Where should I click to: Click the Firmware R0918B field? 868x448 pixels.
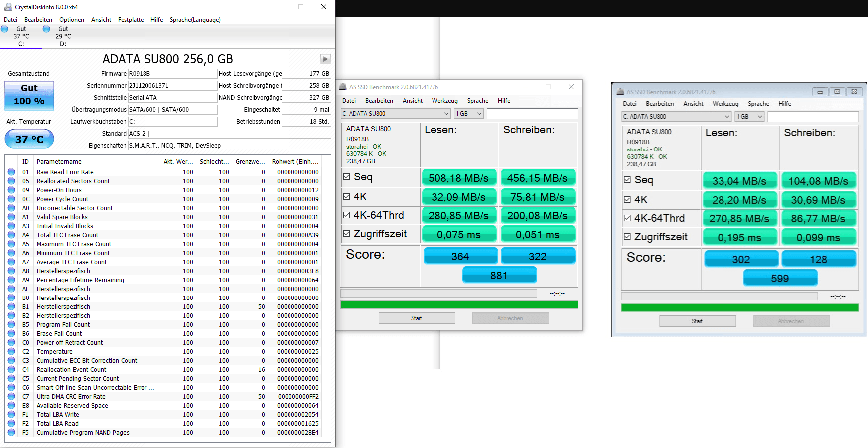(x=172, y=74)
